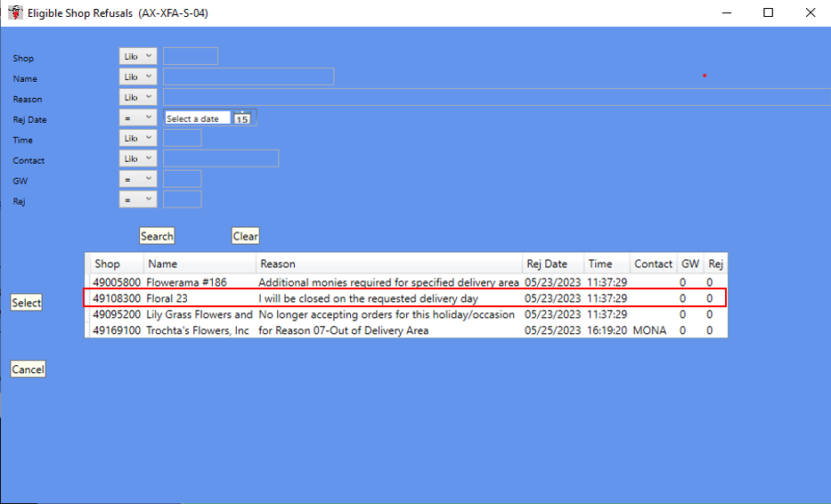Click 'for Reason 07-Out of Delivery Area'

[x=344, y=330]
